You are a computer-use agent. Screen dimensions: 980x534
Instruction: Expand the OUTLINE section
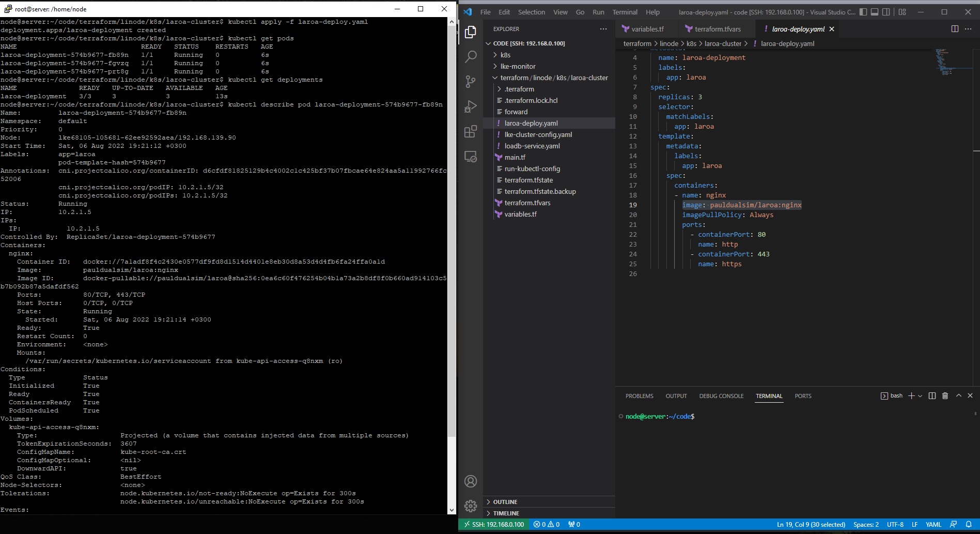pos(549,502)
